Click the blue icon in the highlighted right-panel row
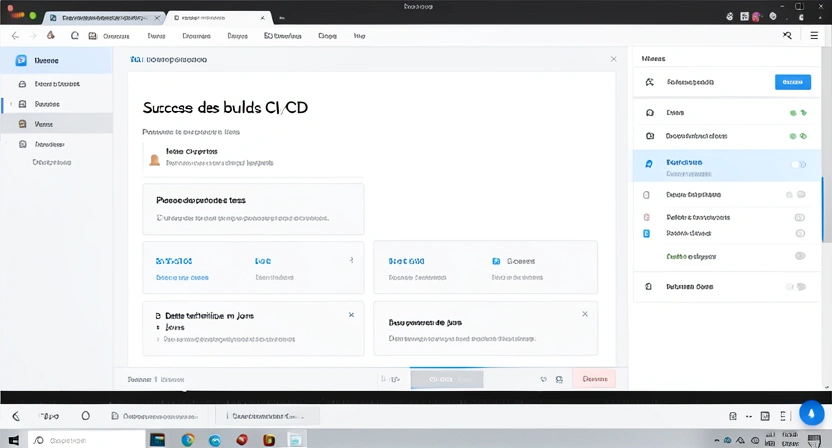 pyautogui.click(x=649, y=163)
